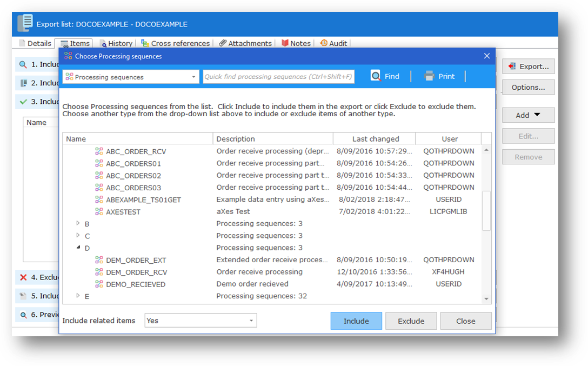Select the row named AXESTEST

pyautogui.click(x=272, y=211)
